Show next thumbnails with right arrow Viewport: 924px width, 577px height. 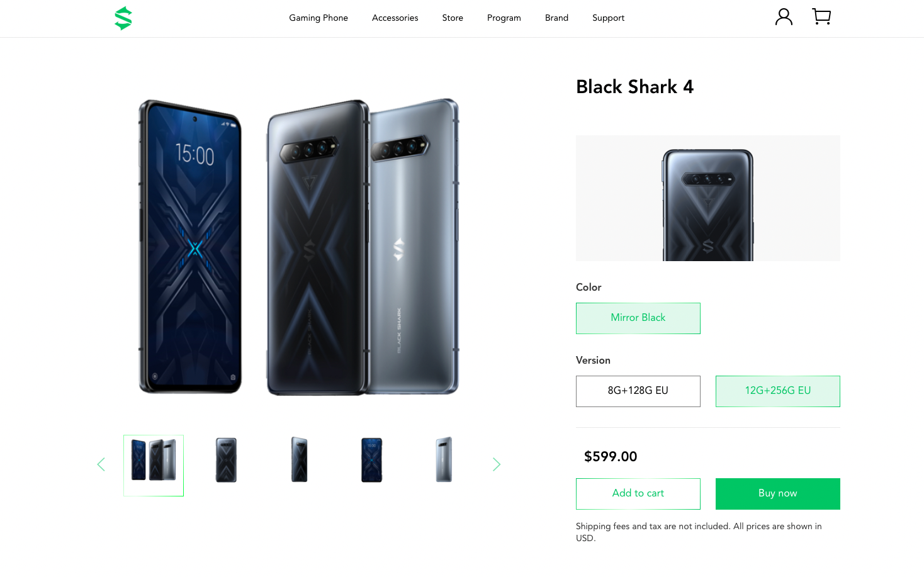496,464
